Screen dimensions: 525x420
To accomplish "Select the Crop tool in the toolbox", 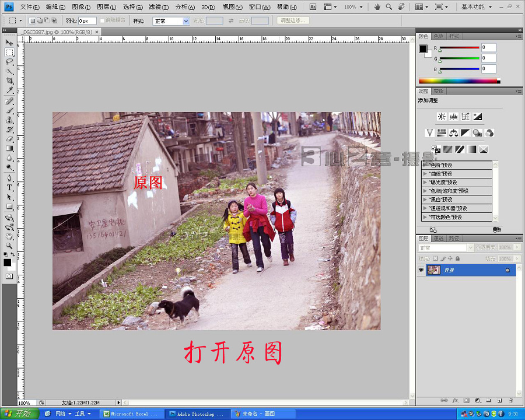I will point(9,80).
